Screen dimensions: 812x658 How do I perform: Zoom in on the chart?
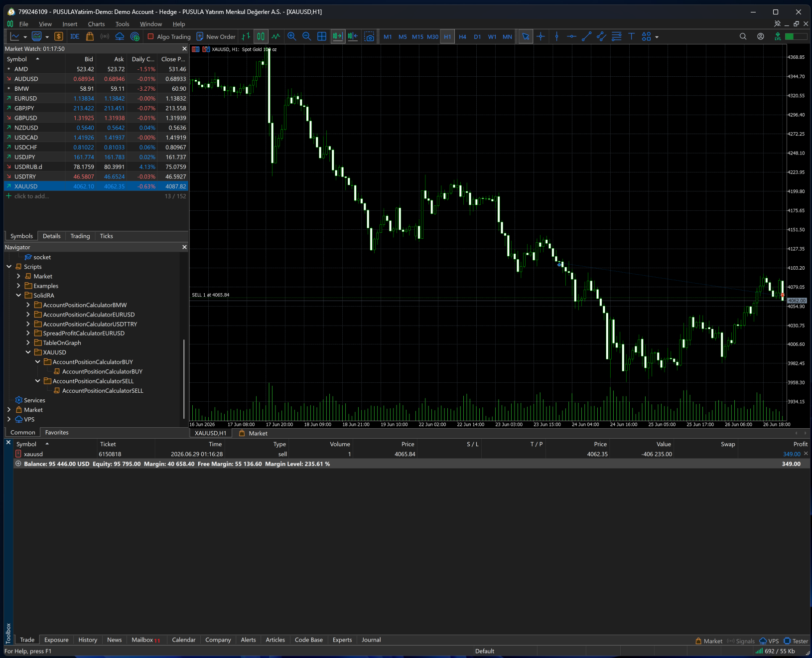(x=292, y=36)
